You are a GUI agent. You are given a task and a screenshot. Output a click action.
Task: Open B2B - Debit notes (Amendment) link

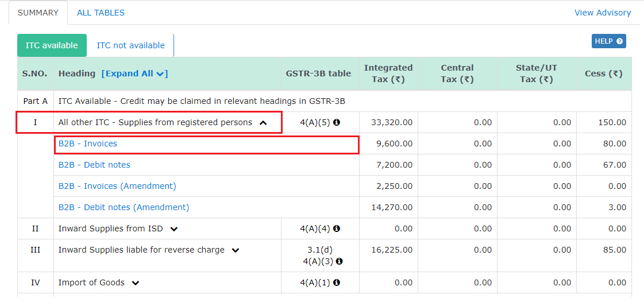coord(124,207)
